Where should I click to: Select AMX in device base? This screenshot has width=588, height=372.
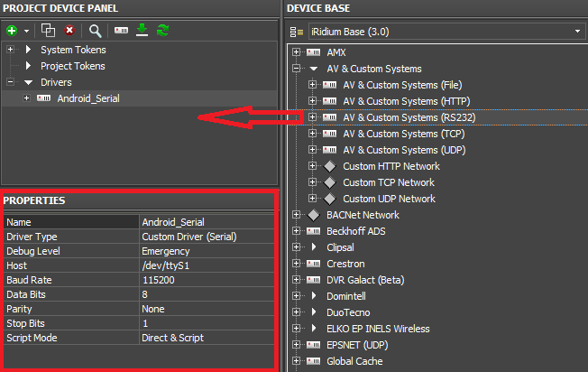[x=336, y=52]
